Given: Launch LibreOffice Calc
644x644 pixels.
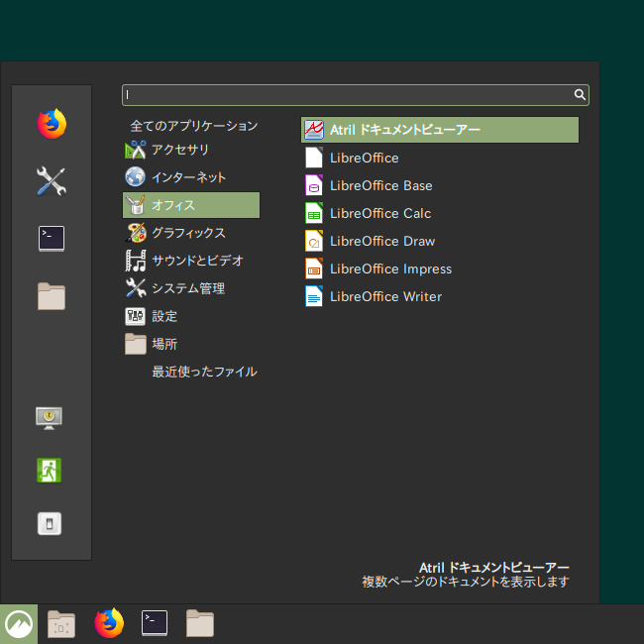Looking at the screenshot, I should tap(440, 213).
